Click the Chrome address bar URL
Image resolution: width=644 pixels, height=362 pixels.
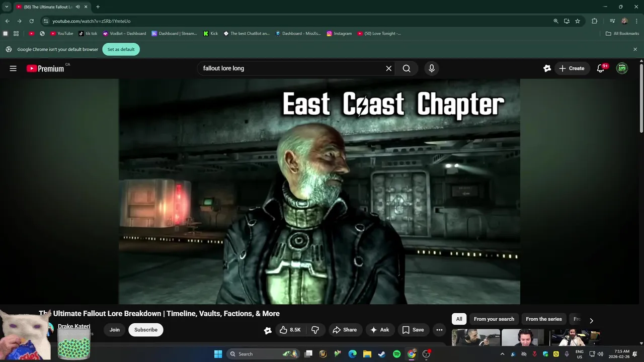point(92,21)
